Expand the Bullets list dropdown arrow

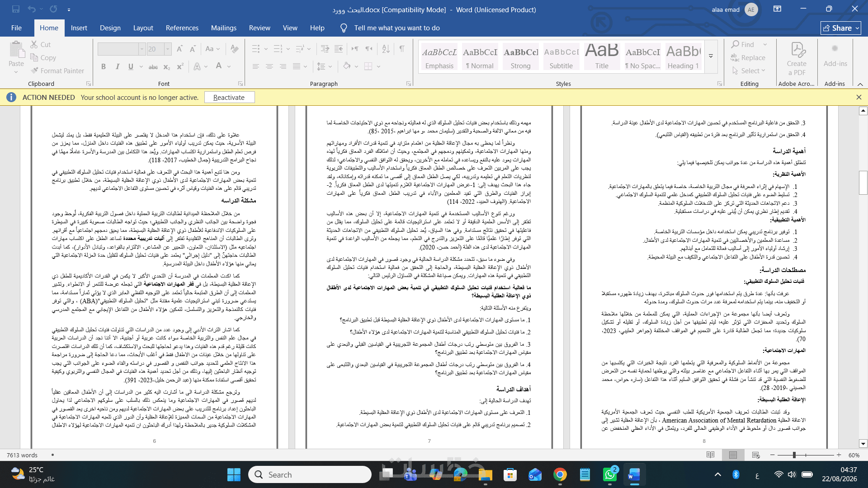(x=266, y=49)
